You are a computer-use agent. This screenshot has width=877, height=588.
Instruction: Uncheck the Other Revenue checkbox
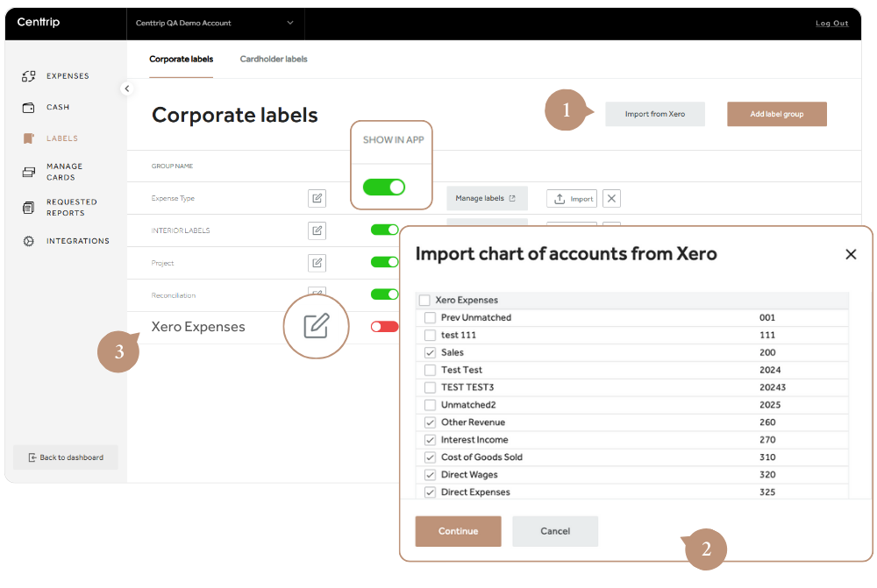pyautogui.click(x=430, y=422)
